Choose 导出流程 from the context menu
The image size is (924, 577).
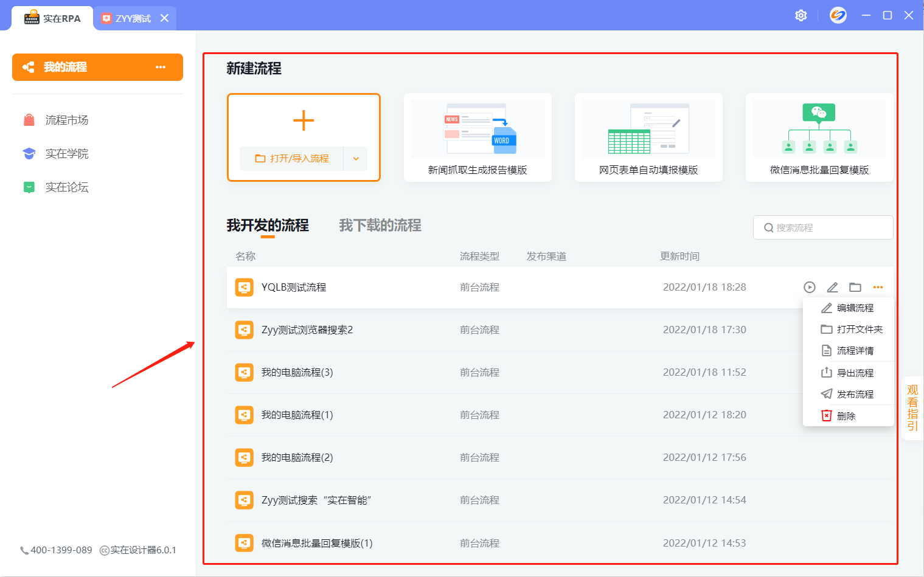click(x=848, y=373)
